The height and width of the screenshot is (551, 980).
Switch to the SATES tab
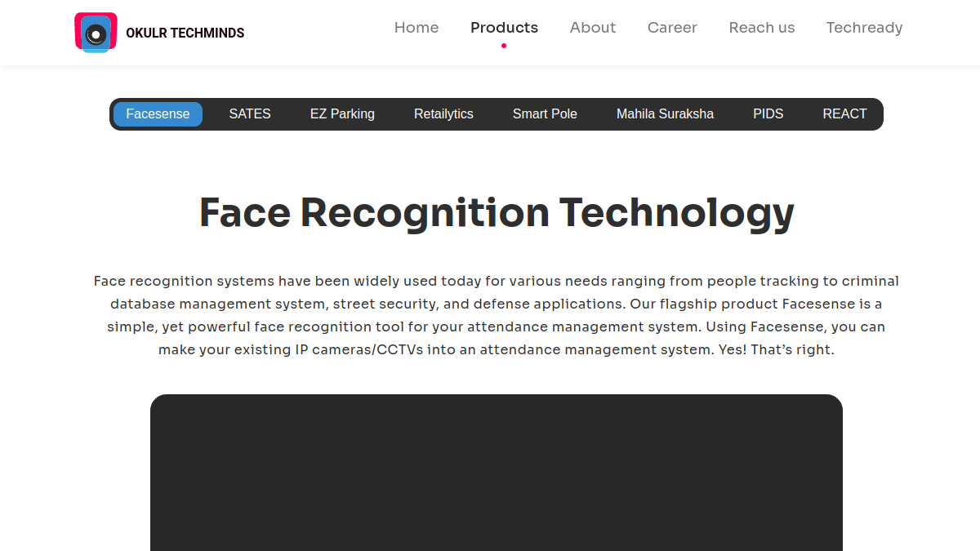(x=250, y=114)
